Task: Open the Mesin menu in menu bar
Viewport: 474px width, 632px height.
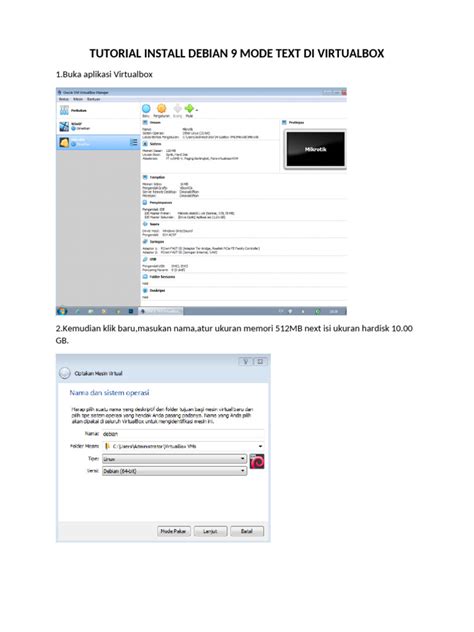Action: coord(78,99)
